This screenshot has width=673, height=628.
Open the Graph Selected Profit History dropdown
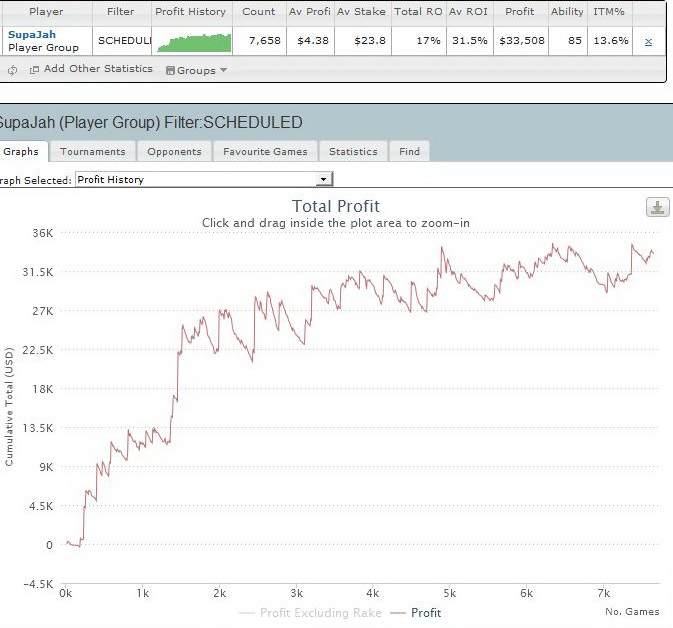(204, 179)
